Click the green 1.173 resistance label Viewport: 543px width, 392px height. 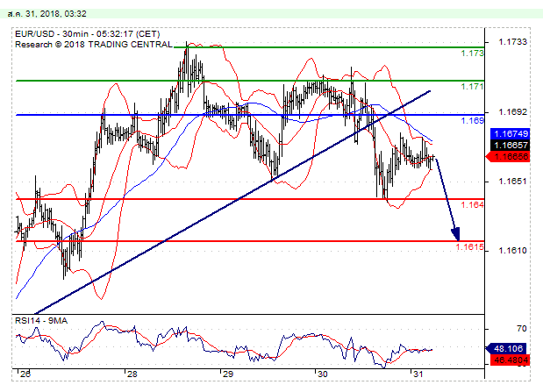(x=472, y=53)
